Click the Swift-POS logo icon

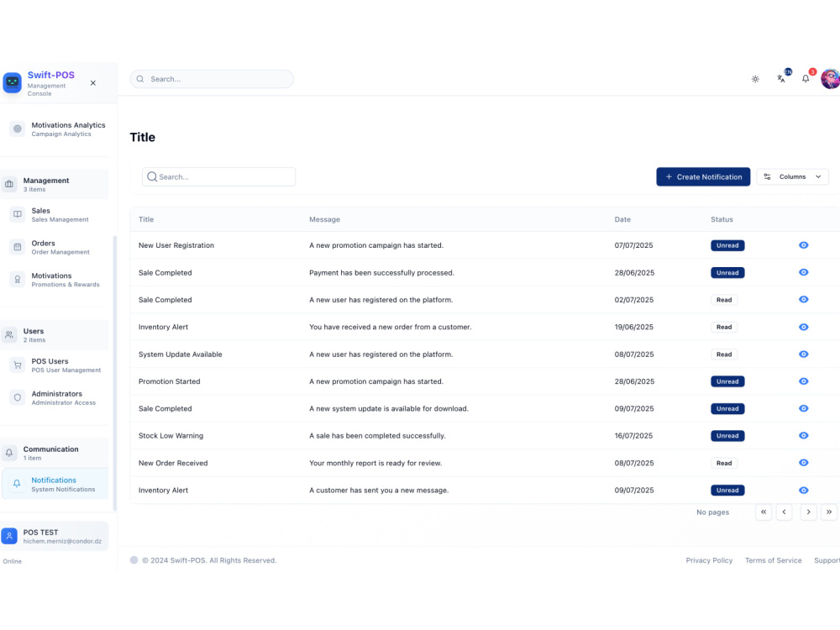[13, 82]
